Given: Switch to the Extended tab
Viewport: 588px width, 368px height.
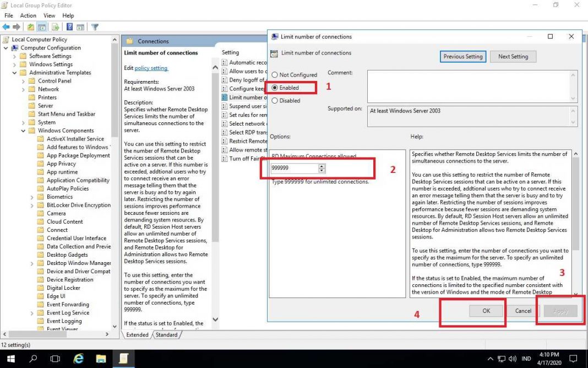Looking at the screenshot, I should [x=137, y=334].
